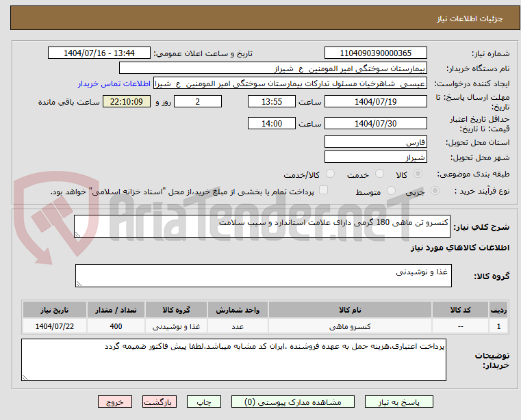Click the گروه کالا textarea

pos(263,276)
